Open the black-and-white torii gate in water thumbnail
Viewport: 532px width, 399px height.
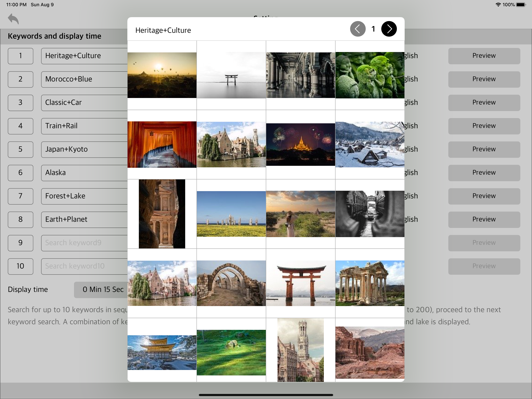tap(231, 75)
